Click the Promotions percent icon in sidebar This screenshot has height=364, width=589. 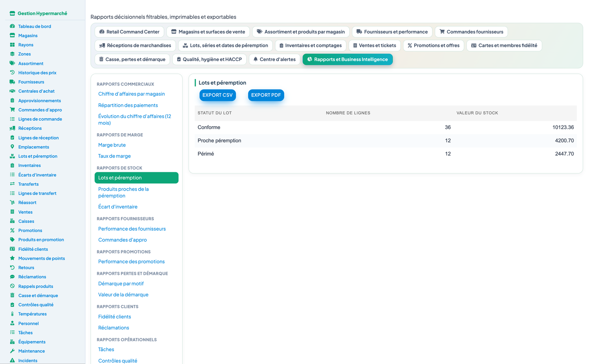click(12, 230)
